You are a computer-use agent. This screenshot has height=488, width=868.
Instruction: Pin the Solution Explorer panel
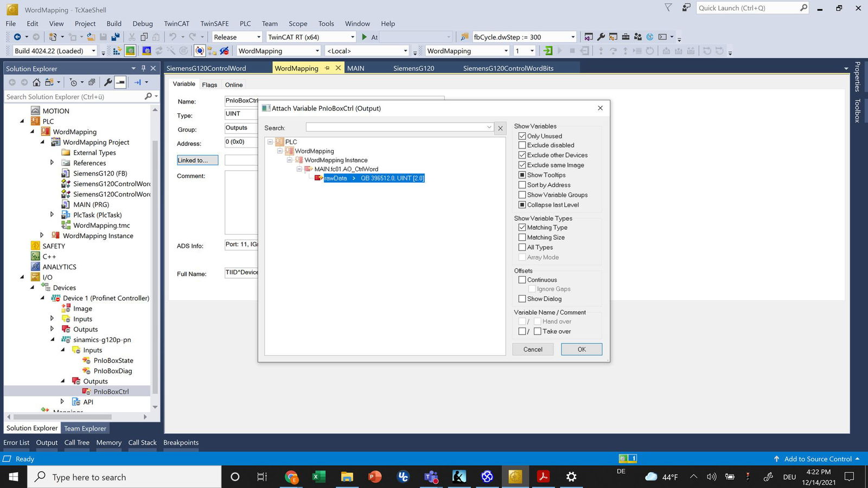tap(143, 68)
